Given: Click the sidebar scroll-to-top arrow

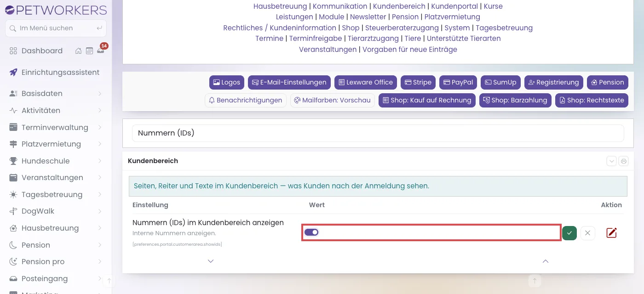Looking at the screenshot, I should click(x=109, y=280).
